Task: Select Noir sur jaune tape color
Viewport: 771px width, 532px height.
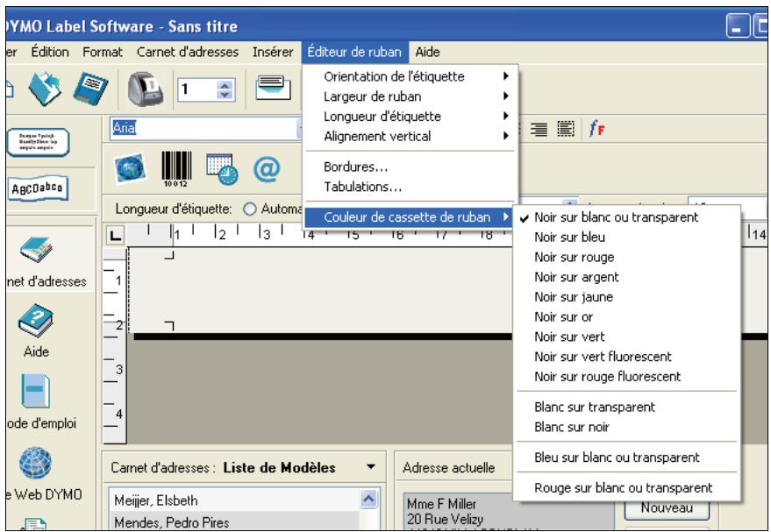Action: point(626,297)
